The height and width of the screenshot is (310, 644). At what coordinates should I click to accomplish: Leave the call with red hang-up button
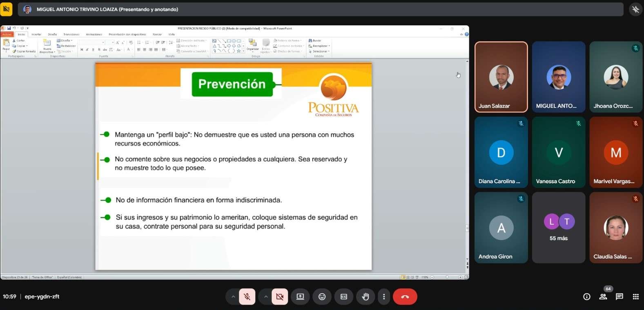[405, 297]
